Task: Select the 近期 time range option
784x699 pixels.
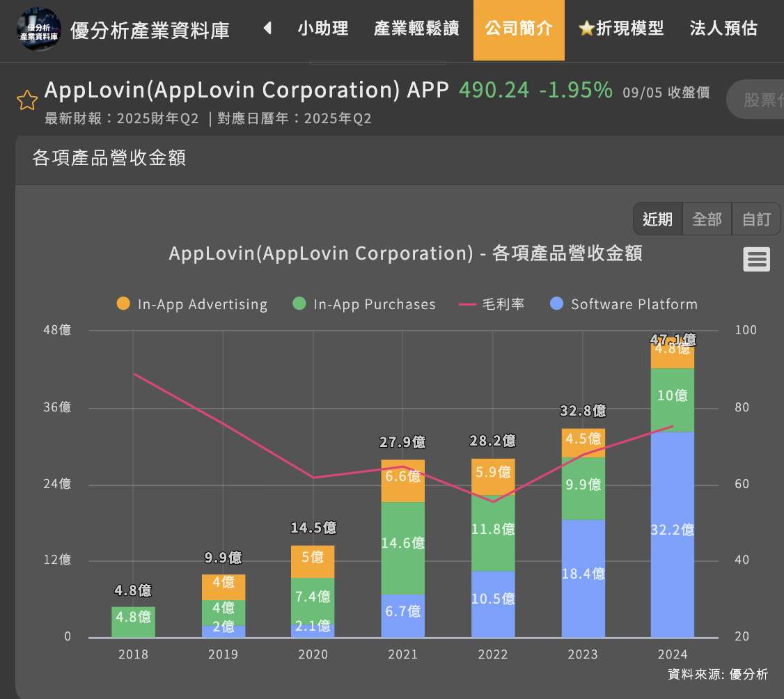Action: pyautogui.click(x=657, y=219)
